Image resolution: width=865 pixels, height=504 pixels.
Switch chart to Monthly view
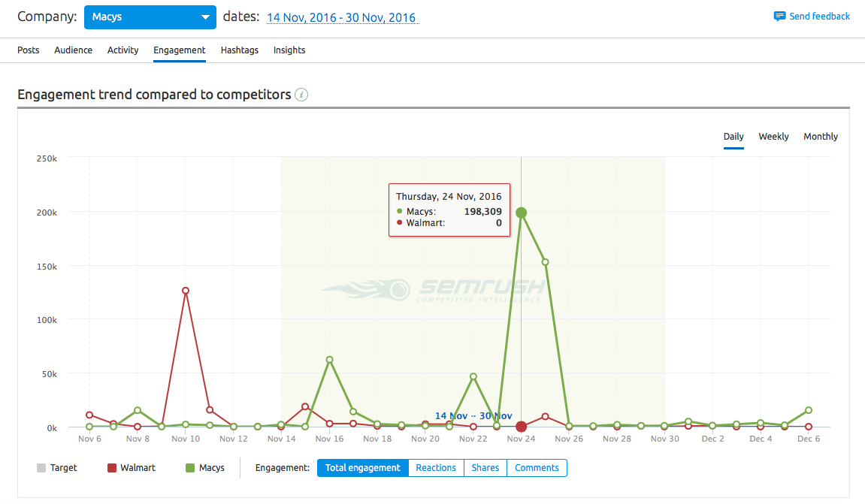821,136
